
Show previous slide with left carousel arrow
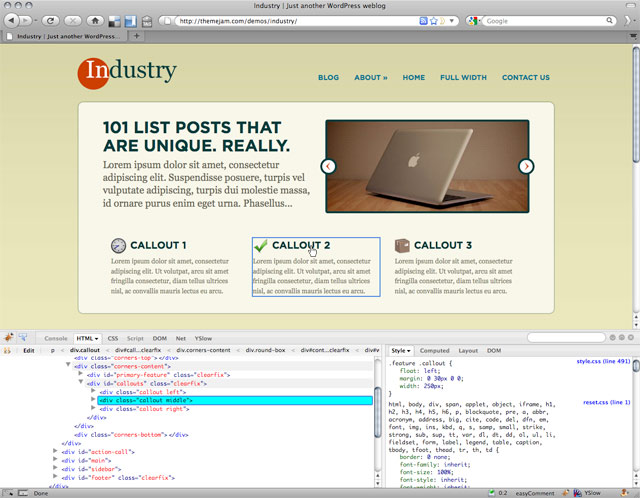328,166
